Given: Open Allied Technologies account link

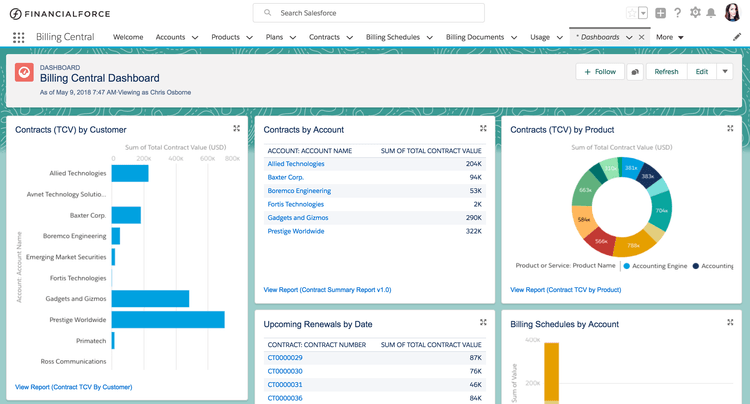Looking at the screenshot, I should pos(296,164).
